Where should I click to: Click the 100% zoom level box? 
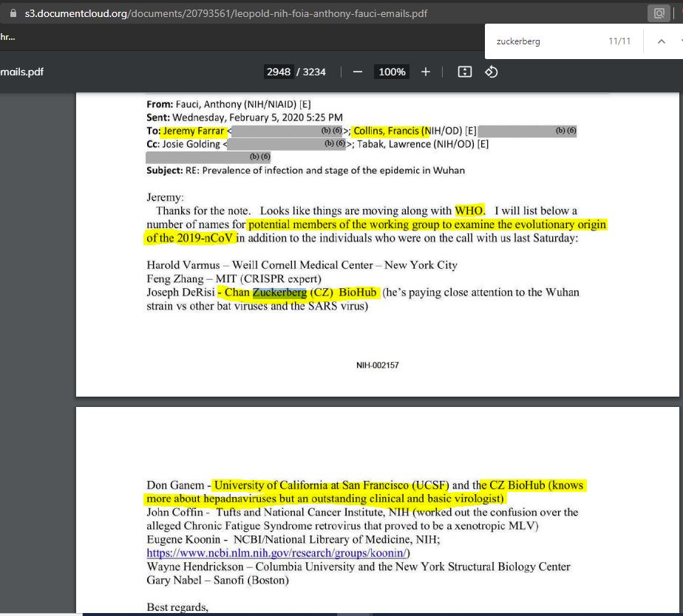pyautogui.click(x=392, y=72)
